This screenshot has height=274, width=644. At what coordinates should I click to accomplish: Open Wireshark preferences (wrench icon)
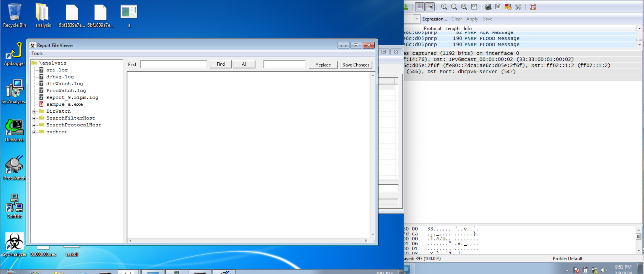[x=518, y=7]
